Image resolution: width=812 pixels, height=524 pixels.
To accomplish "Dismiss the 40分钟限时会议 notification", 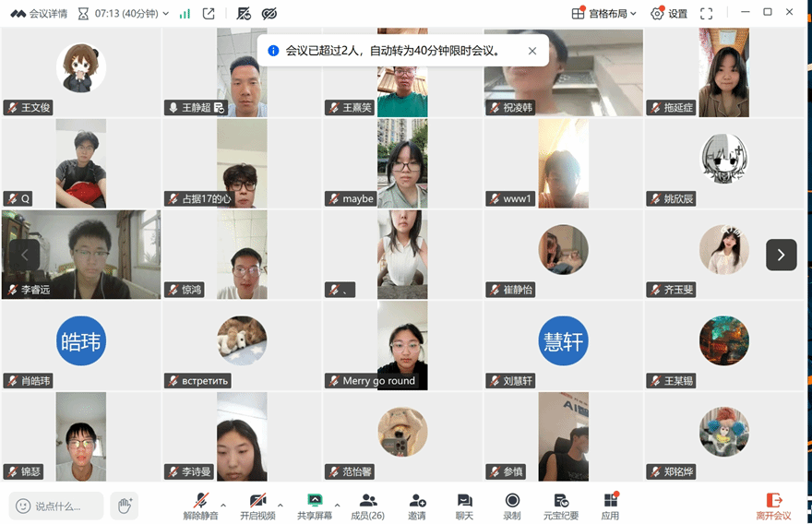I will point(532,51).
